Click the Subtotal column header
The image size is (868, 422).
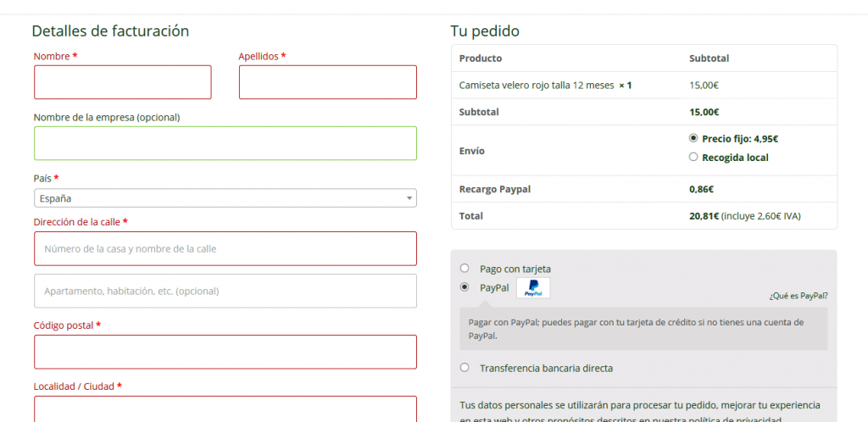[x=709, y=58]
